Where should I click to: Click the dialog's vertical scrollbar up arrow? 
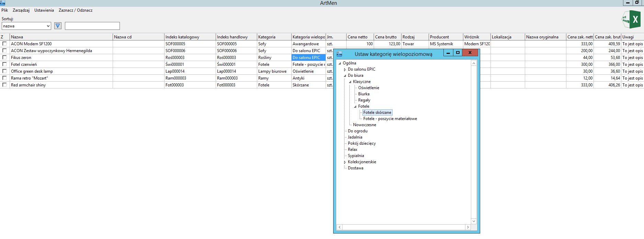[474, 63]
